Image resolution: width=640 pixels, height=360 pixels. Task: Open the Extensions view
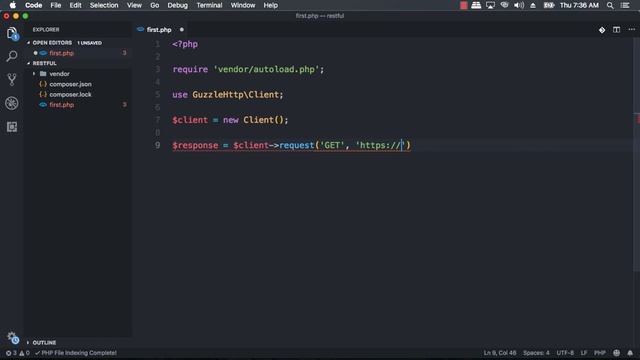pos(12,127)
